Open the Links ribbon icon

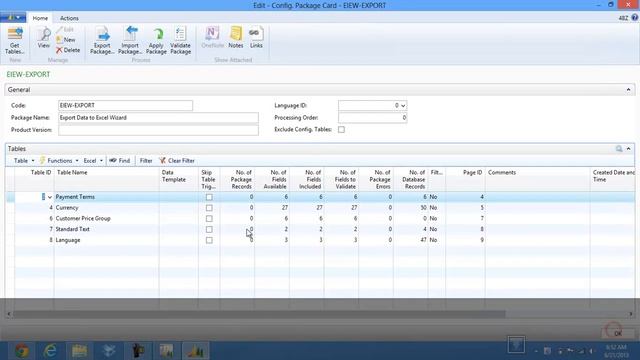pyautogui.click(x=256, y=38)
